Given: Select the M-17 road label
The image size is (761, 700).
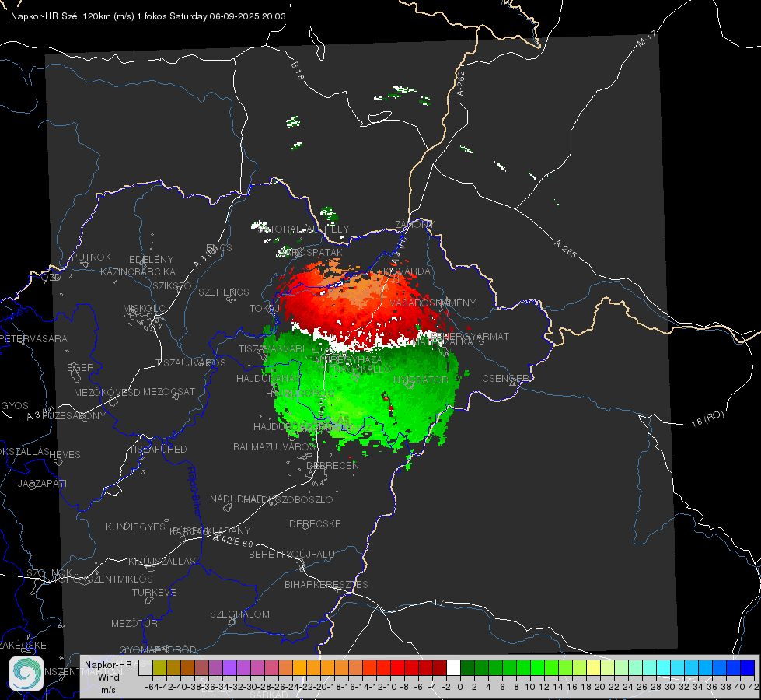Looking at the screenshot, I should point(646,38).
